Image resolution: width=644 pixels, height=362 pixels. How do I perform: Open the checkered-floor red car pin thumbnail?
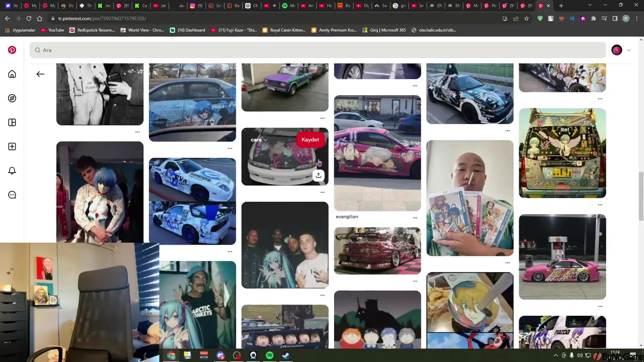(377, 251)
